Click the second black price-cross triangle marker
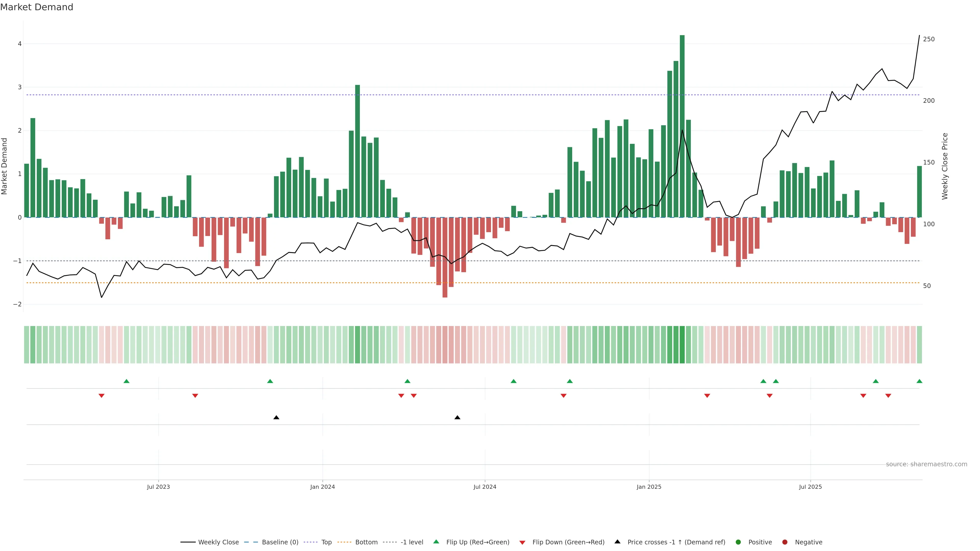Screen dimensions: 980x551 (457, 418)
